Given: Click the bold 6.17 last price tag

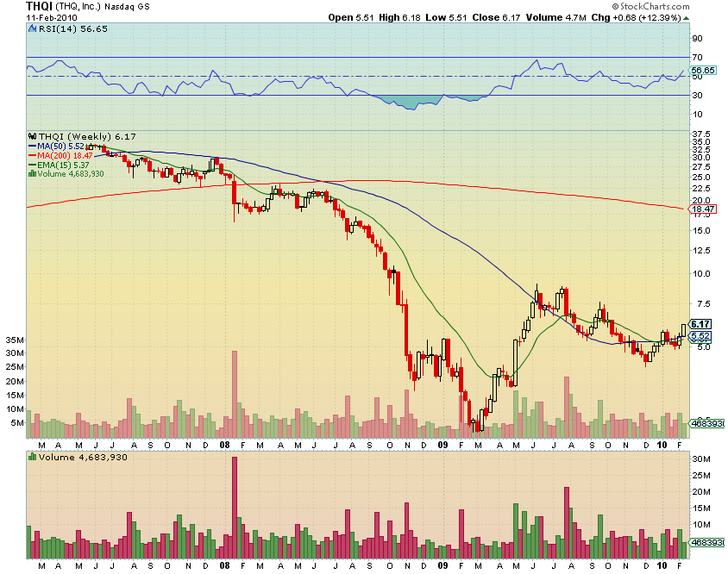Looking at the screenshot, I should [700, 324].
